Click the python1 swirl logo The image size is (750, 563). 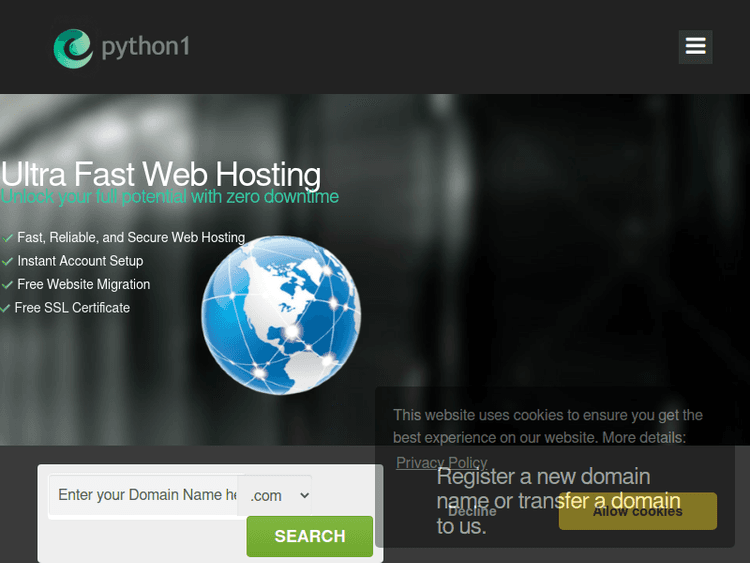(x=73, y=48)
